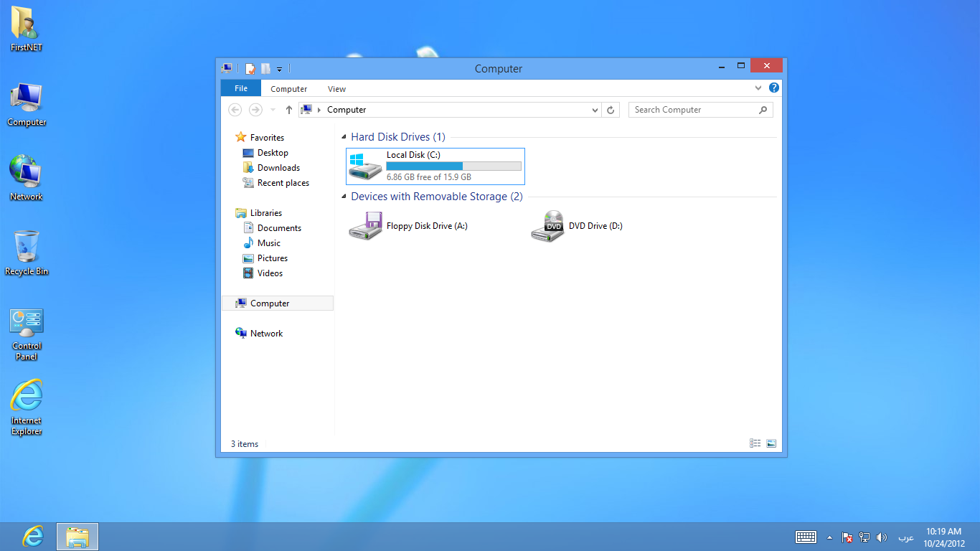This screenshot has height=551, width=980.
Task: Open the touch keyboard from the taskbar
Action: pyautogui.click(x=806, y=536)
